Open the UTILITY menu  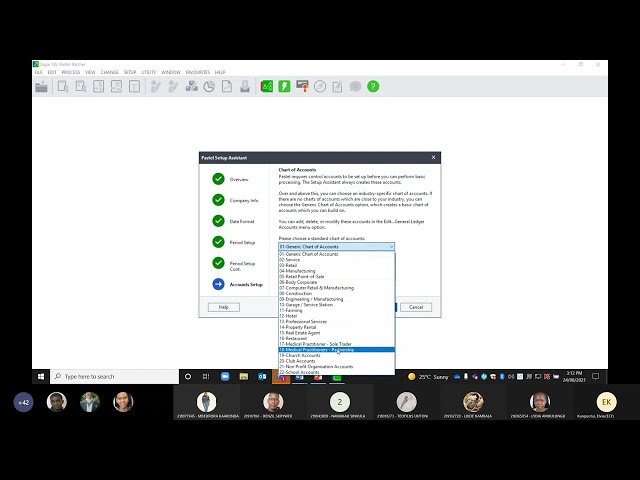coord(149,72)
